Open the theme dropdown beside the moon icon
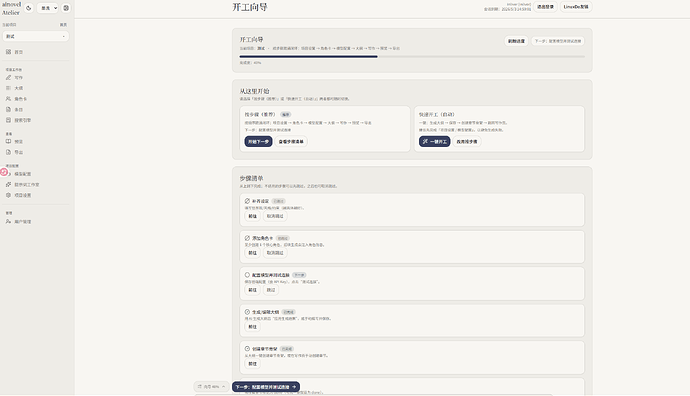 (48, 8)
